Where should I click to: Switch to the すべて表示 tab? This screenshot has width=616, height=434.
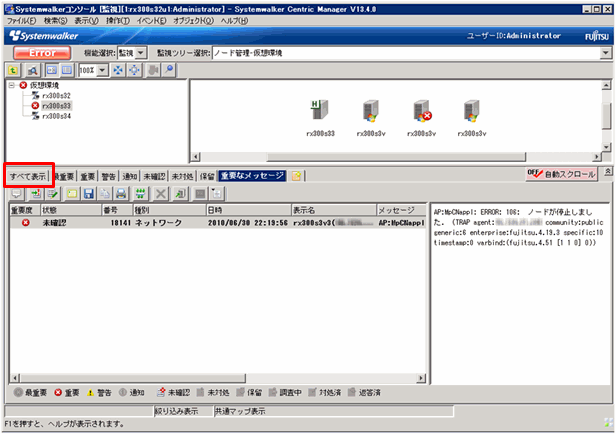coord(27,175)
